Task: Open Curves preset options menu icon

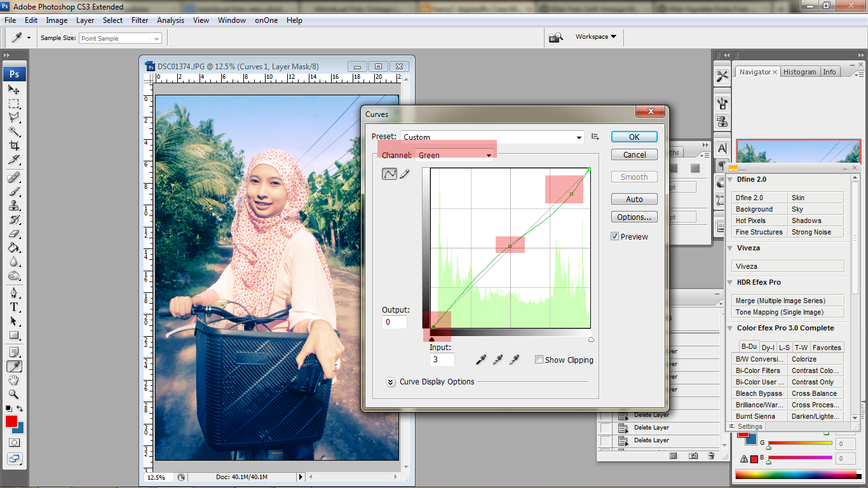Action: tap(595, 137)
